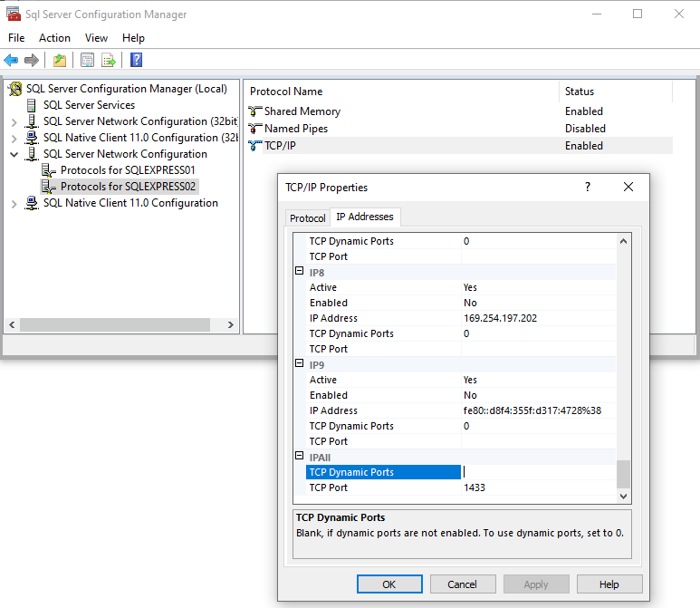
Task: Switch to the Protocol tab
Action: pyautogui.click(x=307, y=218)
